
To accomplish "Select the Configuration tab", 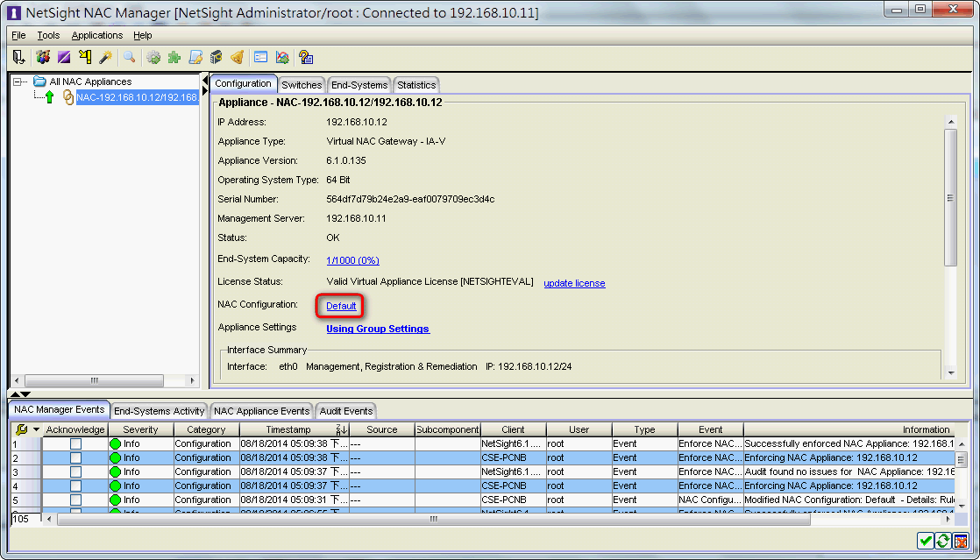I will pyautogui.click(x=243, y=84).
